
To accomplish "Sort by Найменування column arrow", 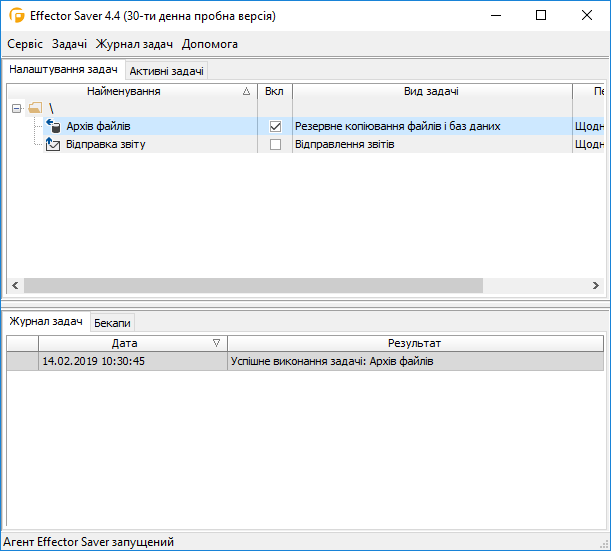I will click(246, 91).
